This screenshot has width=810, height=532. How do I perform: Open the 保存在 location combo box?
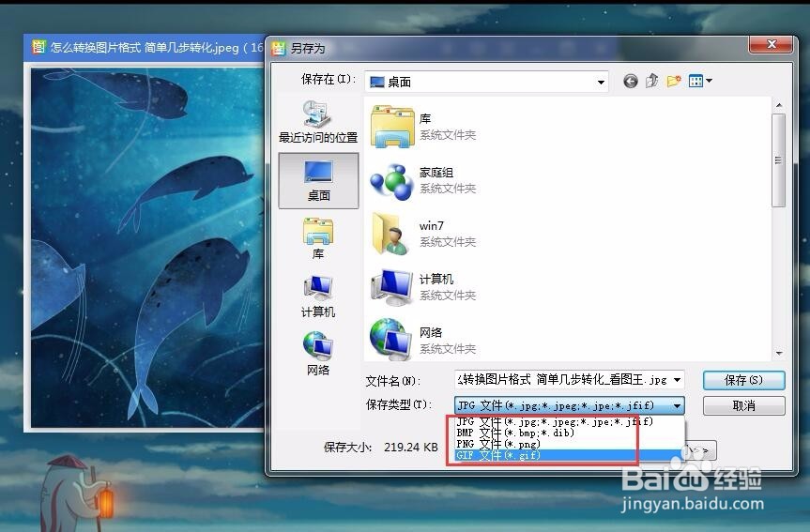click(x=486, y=82)
